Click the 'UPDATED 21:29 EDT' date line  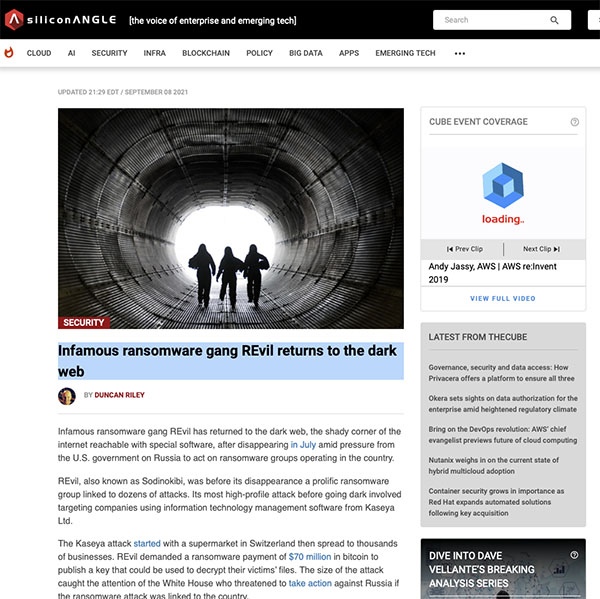[x=122, y=92]
